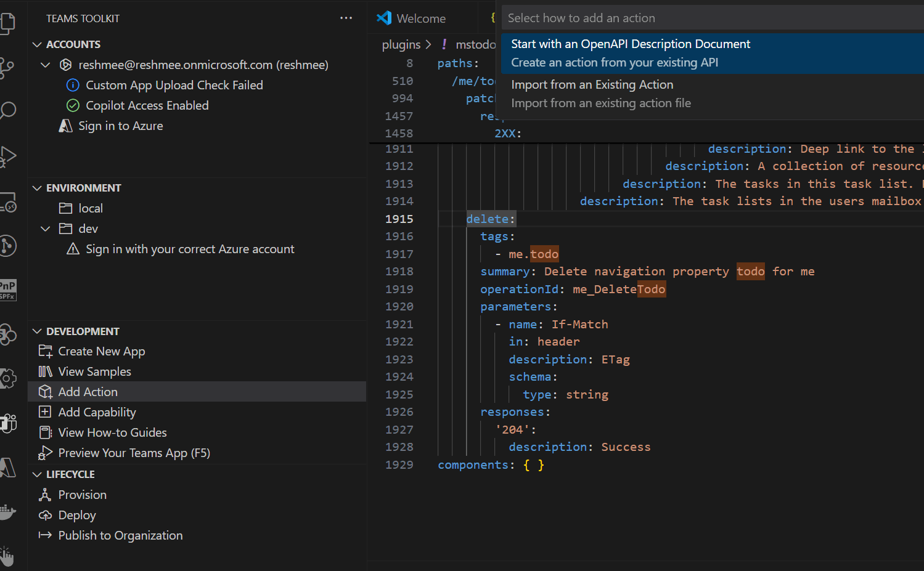This screenshot has width=924, height=571.
Task: Collapse the dev environment folder
Action: (x=45, y=228)
